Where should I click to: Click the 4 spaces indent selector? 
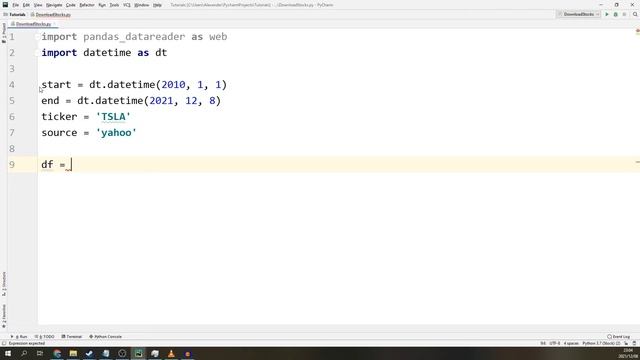pos(571,344)
